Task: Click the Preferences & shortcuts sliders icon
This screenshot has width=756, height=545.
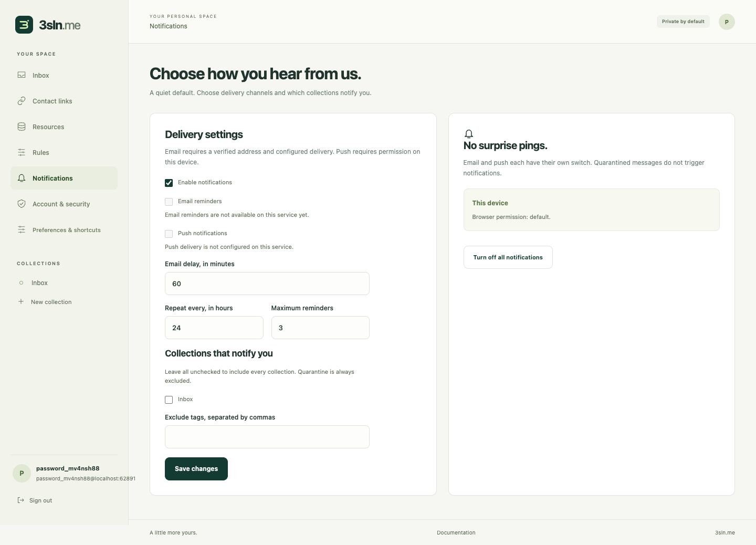Action: pos(22,229)
